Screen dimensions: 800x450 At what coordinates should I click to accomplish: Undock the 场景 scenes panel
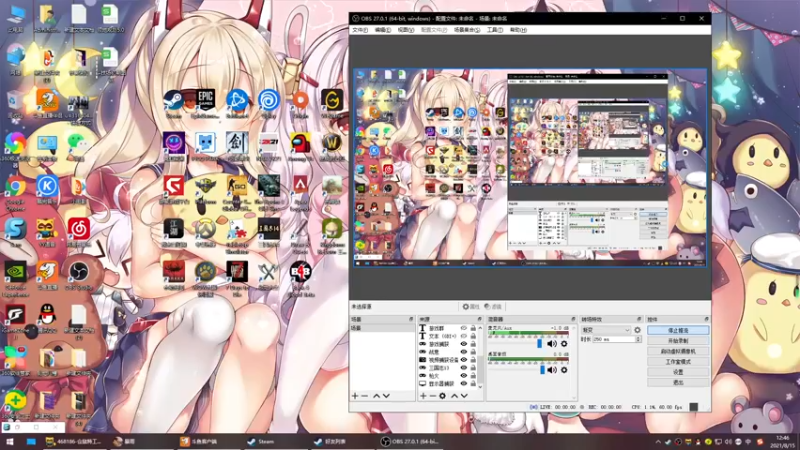point(411,319)
